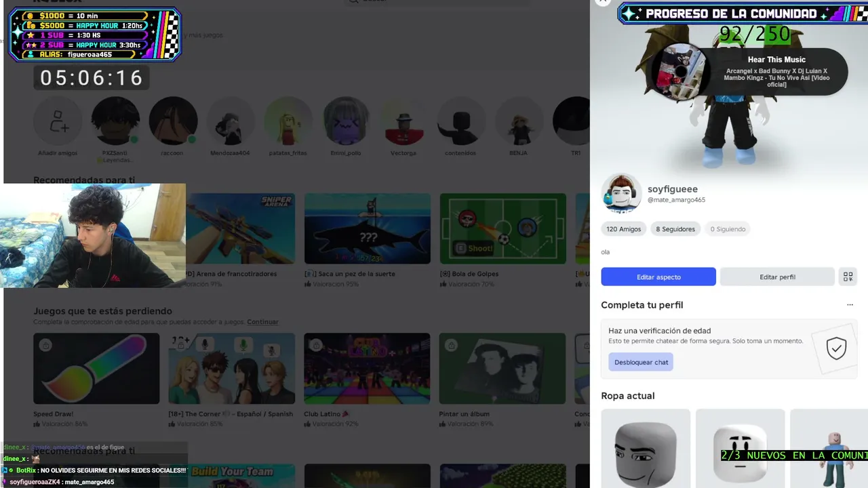Viewport: 868px width, 488px height.
Task: Open the Build Your Team game thumbnail
Action: [x=231, y=476]
